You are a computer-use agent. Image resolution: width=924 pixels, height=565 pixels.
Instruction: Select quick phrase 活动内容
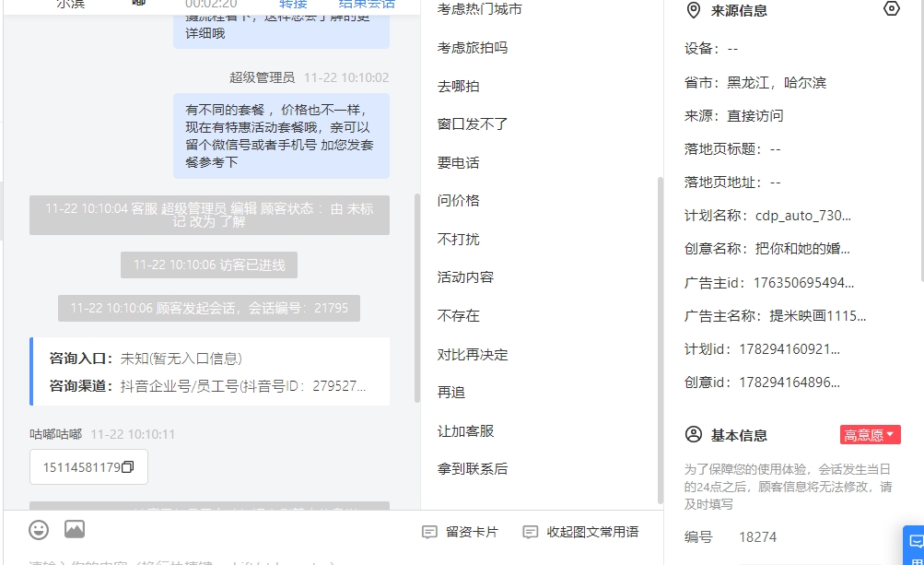[x=465, y=277]
